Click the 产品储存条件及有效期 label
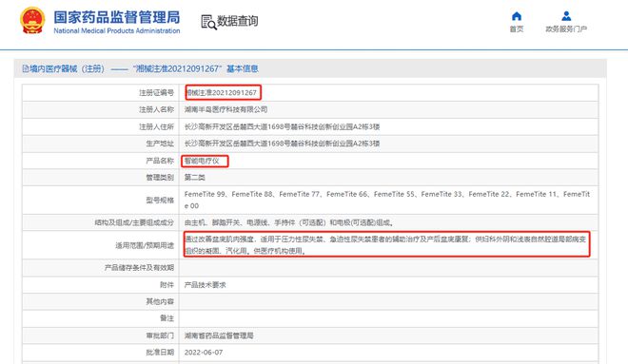 point(139,268)
